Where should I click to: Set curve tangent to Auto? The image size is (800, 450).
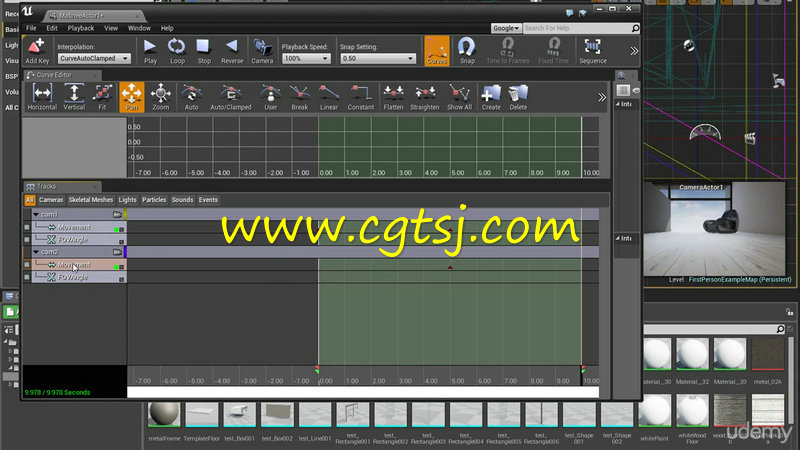click(191, 97)
